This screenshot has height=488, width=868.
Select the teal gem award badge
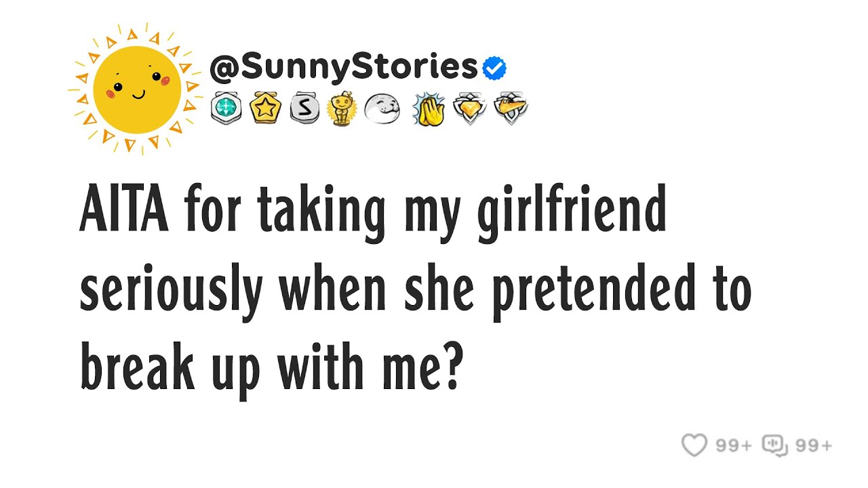point(226,108)
